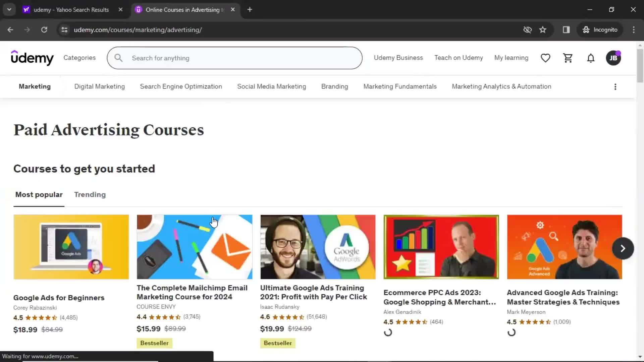Open the Categories dropdown menu
The height and width of the screenshot is (362, 644).
79,58
